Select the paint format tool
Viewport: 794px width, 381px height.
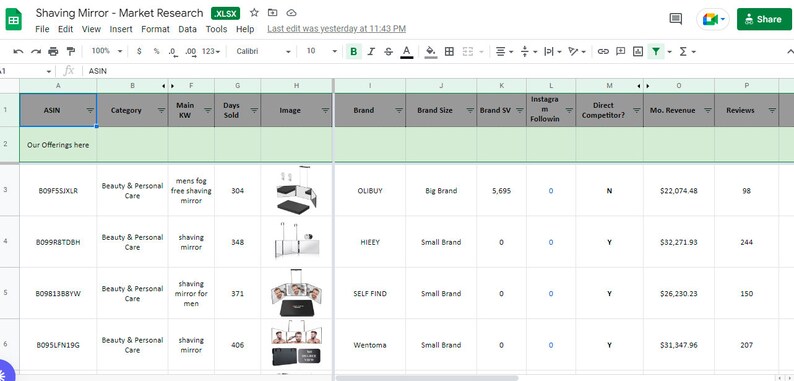(71, 51)
